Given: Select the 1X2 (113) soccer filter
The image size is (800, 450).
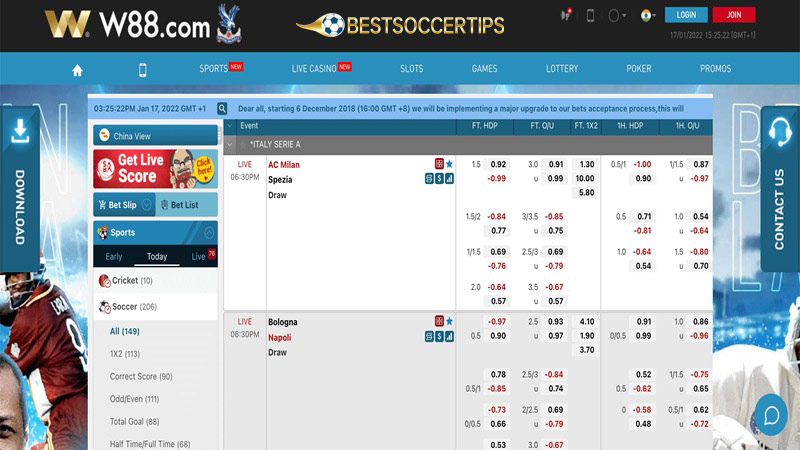Looking at the screenshot, I should pyautogui.click(x=124, y=354).
